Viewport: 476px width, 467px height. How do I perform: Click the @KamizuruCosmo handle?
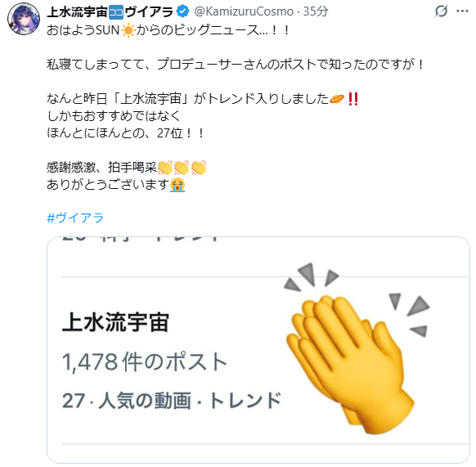coord(244,11)
